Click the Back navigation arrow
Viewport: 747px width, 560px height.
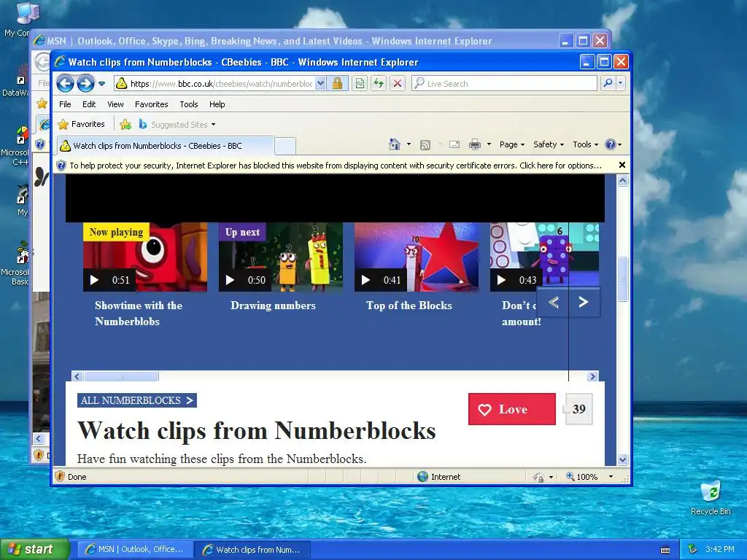pyautogui.click(x=65, y=84)
